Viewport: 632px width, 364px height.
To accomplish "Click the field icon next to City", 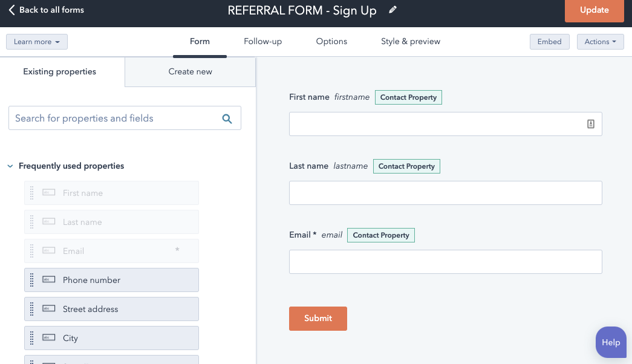I will (48, 338).
